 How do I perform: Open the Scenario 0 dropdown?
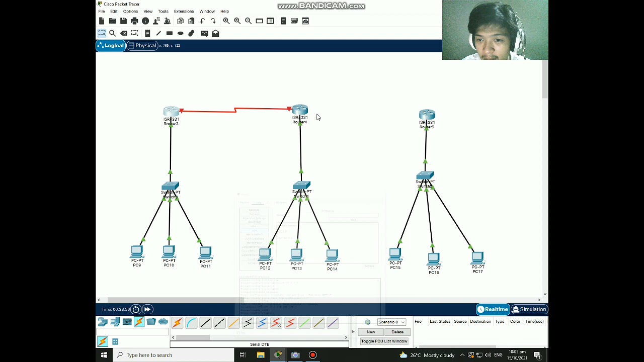(391, 322)
